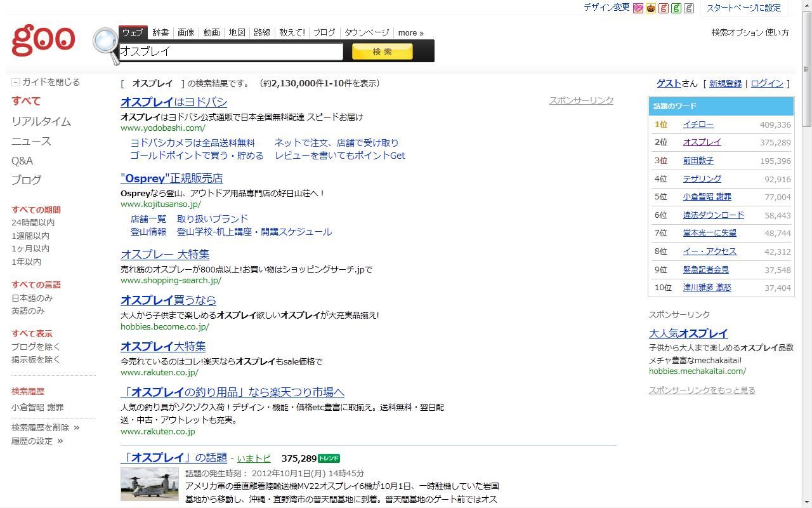This screenshot has width=812, height=508.
Task: Open the タウンページ tab
Action: click(367, 32)
